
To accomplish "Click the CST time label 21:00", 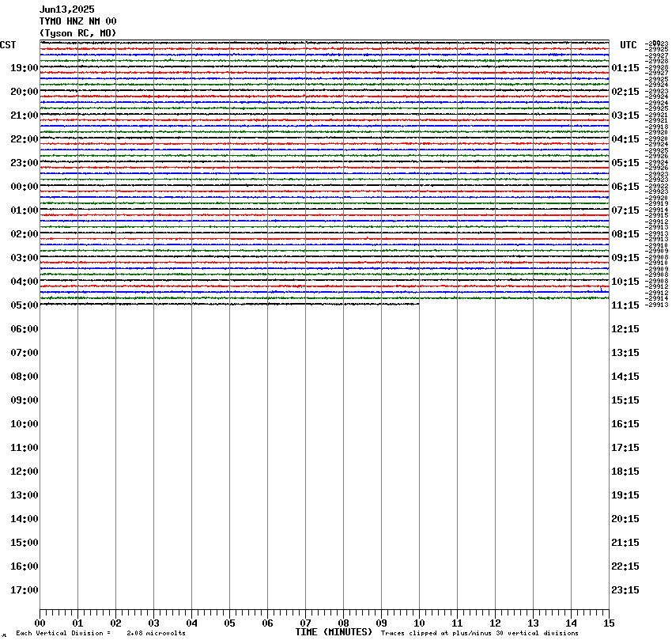I will pyautogui.click(x=25, y=116).
